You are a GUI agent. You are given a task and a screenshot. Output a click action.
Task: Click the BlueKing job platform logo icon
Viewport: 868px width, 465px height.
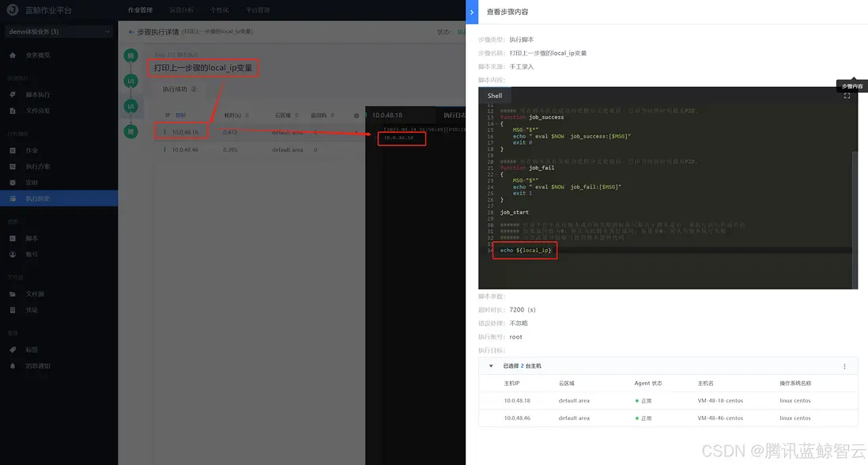12,10
